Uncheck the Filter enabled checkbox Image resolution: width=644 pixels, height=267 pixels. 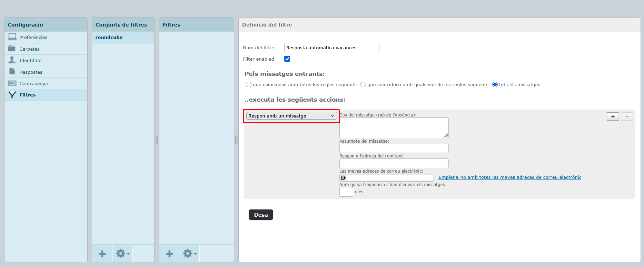287,59
